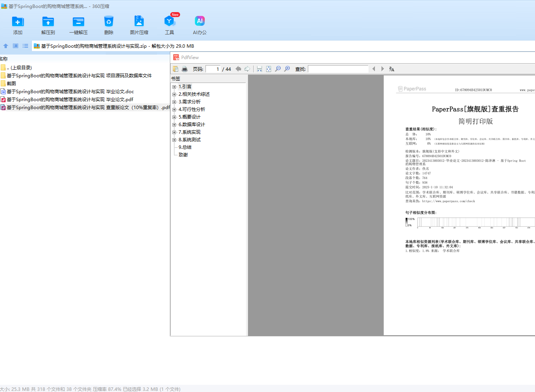535x392 pixels.
Task: Click the fit page icon
Action: (x=268, y=69)
